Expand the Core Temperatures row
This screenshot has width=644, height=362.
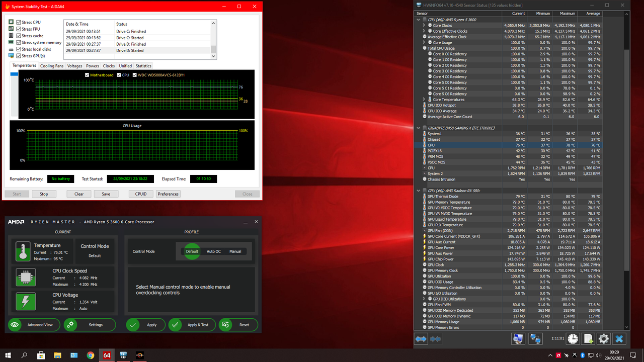[424, 100]
